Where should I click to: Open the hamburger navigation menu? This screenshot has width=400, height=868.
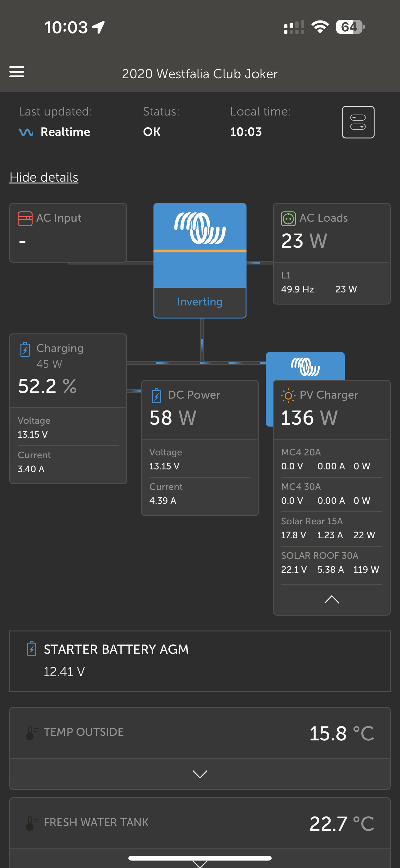(16, 72)
